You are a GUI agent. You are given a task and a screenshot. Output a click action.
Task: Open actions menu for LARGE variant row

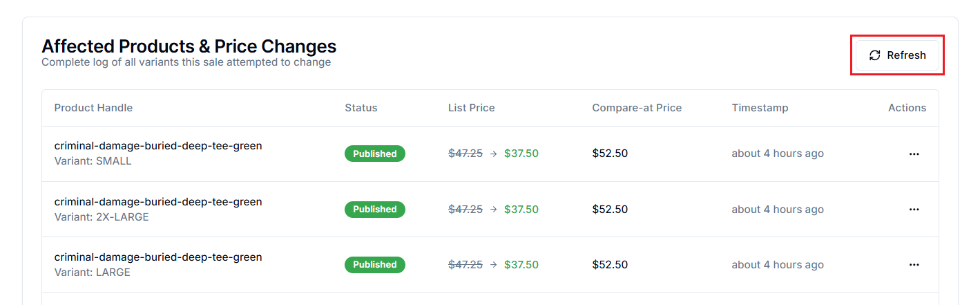(x=914, y=265)
